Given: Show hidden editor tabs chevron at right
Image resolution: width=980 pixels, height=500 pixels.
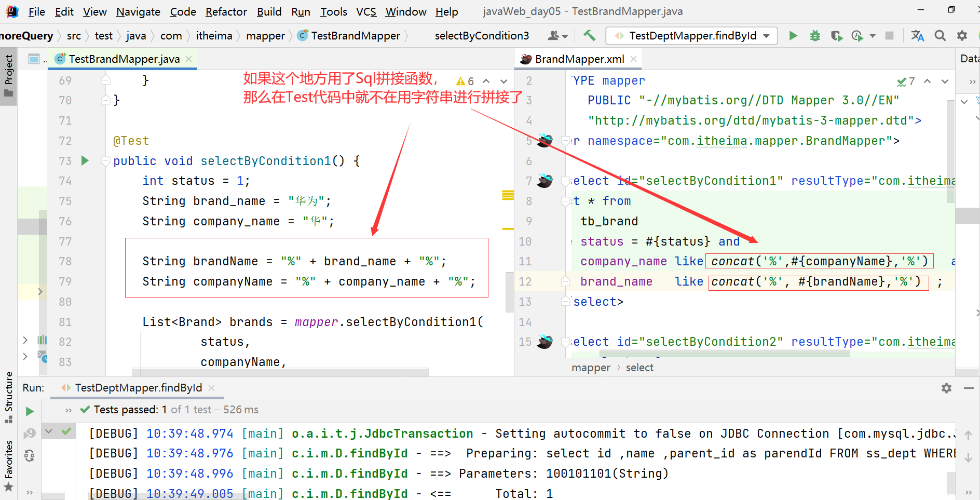Looking at the screenshot, I should tap(972, 82).
